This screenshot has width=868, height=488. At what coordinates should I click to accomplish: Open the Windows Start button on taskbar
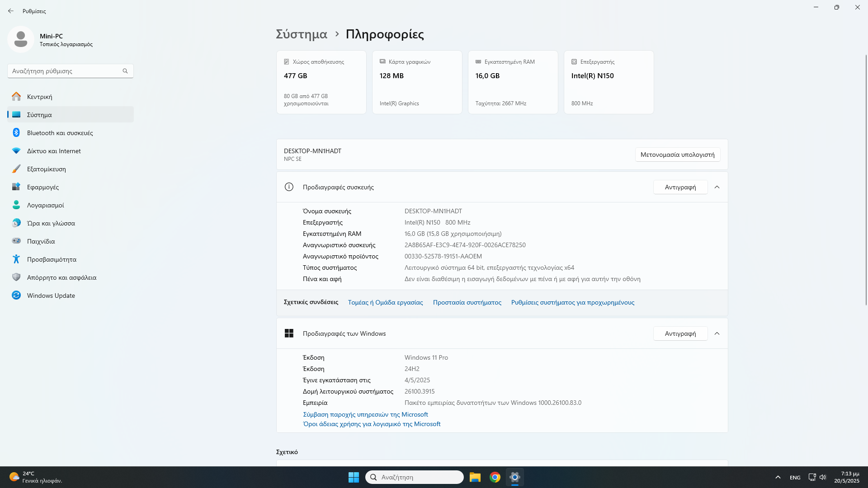(354, 477)
